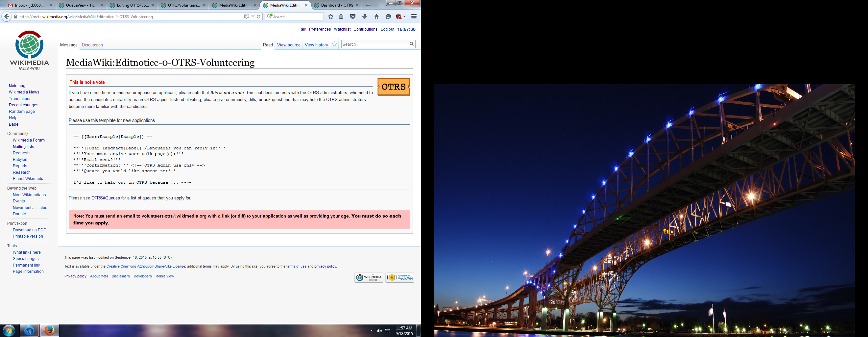
Task: Open the red extension's dropdown arrow
Action: click(404, 16)
